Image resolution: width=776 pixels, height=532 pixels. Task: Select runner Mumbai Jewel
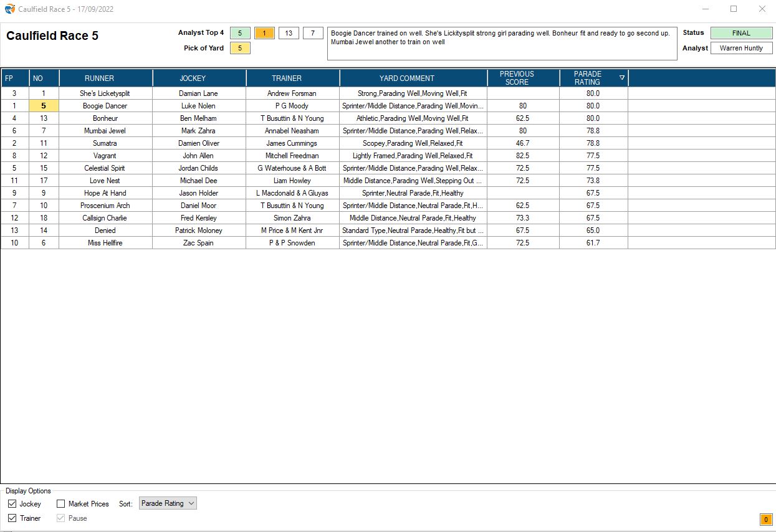[x=105, y=131]
